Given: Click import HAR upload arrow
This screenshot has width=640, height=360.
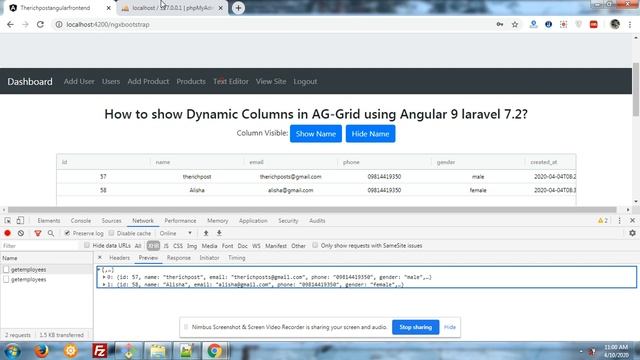Looking at the screenshot, I should tap(206, 233).
